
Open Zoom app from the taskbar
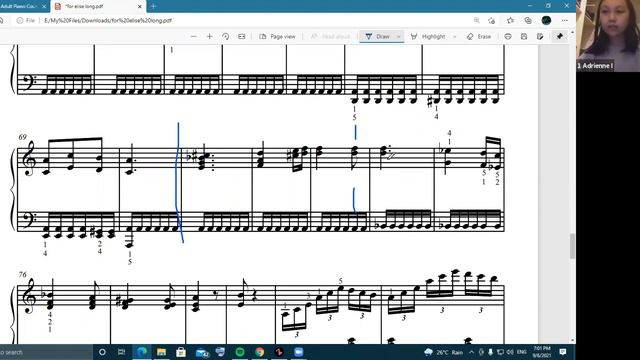(299, 352)
